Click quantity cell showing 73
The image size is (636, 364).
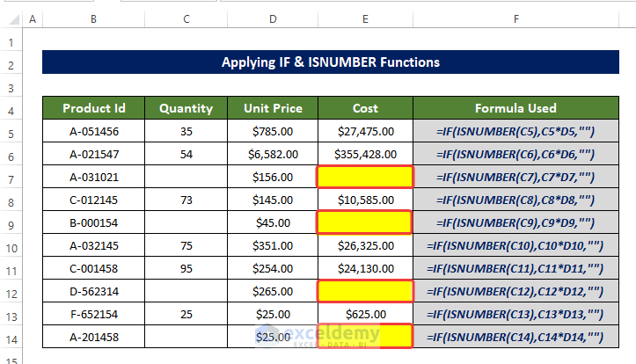click(x=186, y=200)
